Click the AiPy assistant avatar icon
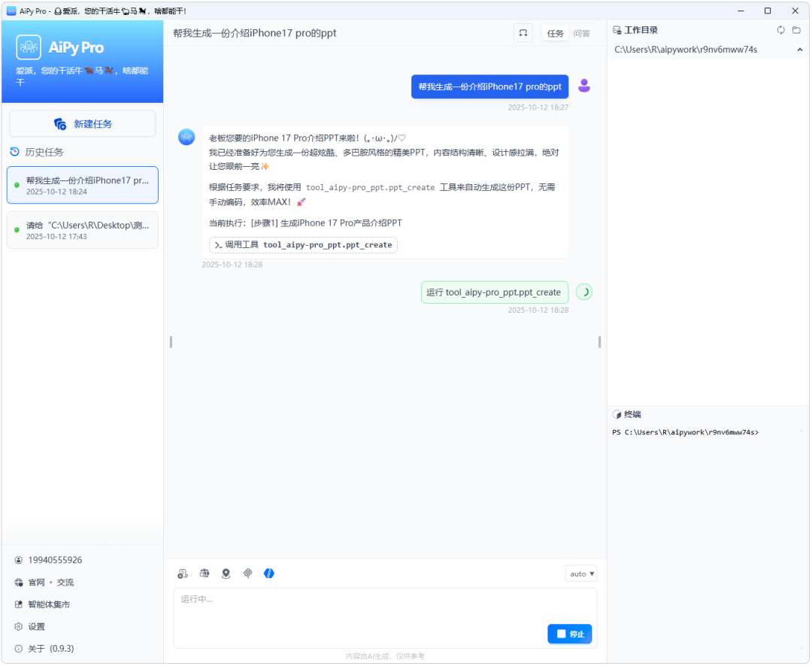Screen dimensions: 812x666 (x=186, y=137)
